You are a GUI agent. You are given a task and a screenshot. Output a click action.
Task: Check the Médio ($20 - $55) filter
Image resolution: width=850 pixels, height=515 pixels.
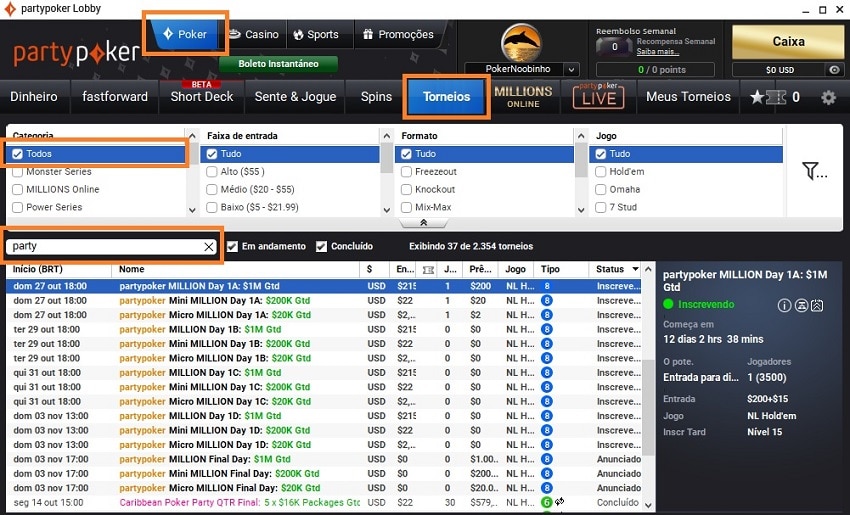(211, 190)
